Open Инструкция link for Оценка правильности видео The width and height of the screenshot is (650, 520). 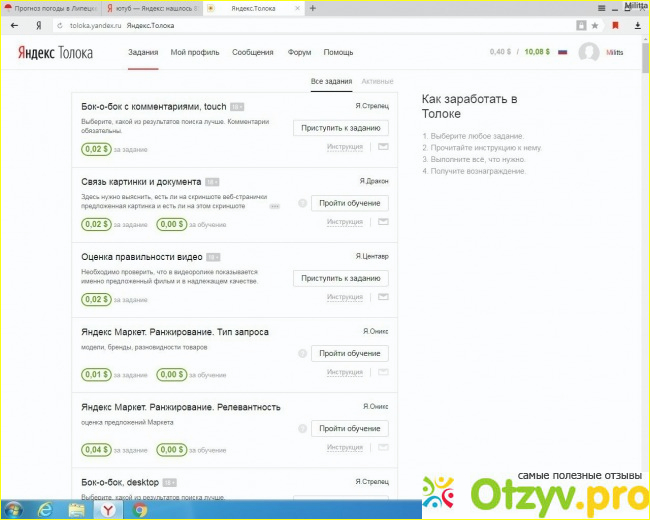(345, 297)
